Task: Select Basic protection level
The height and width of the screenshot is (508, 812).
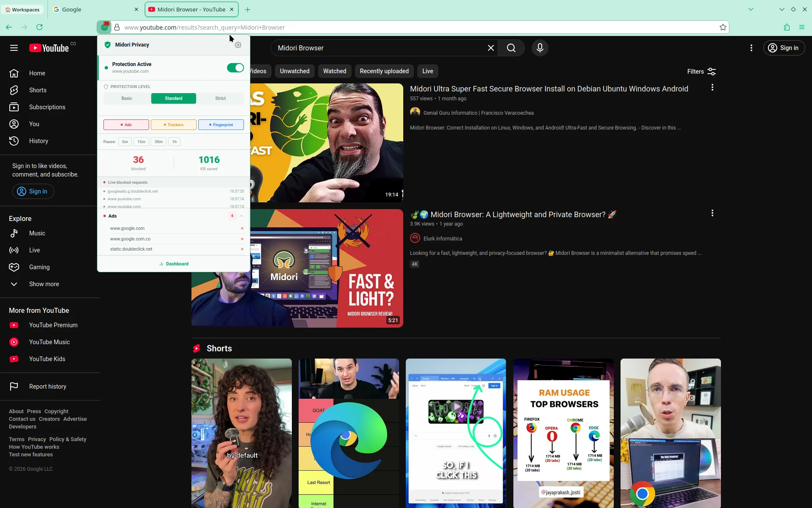Action: pyautogui.click(x=127, y=98)
